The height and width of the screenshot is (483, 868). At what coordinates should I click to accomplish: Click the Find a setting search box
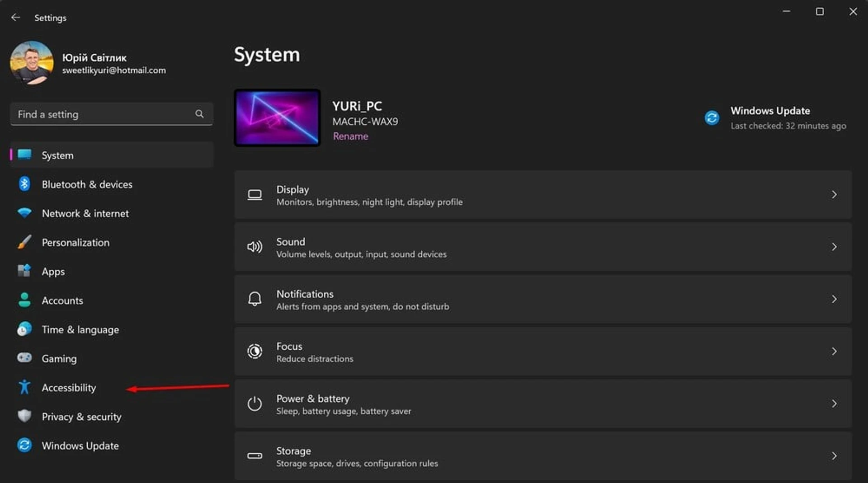point(111,114)
